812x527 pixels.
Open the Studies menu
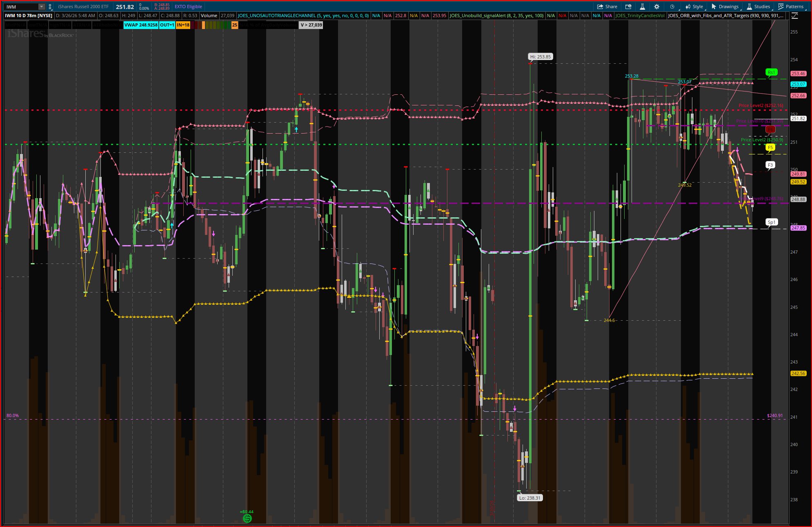click(759, 7)
